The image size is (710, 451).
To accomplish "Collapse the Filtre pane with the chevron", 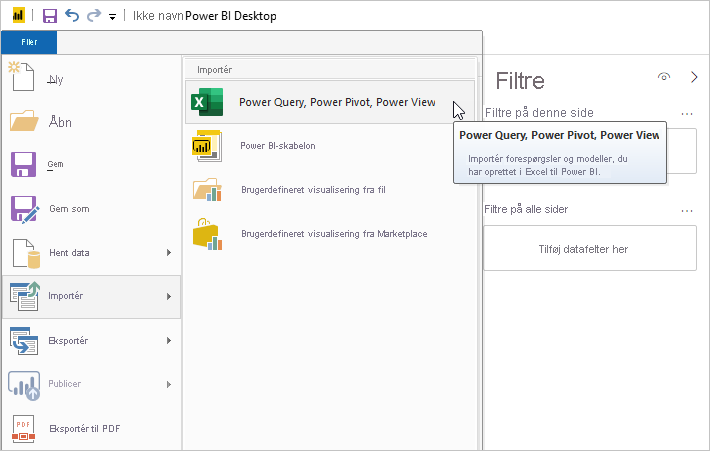I will 694,77.
